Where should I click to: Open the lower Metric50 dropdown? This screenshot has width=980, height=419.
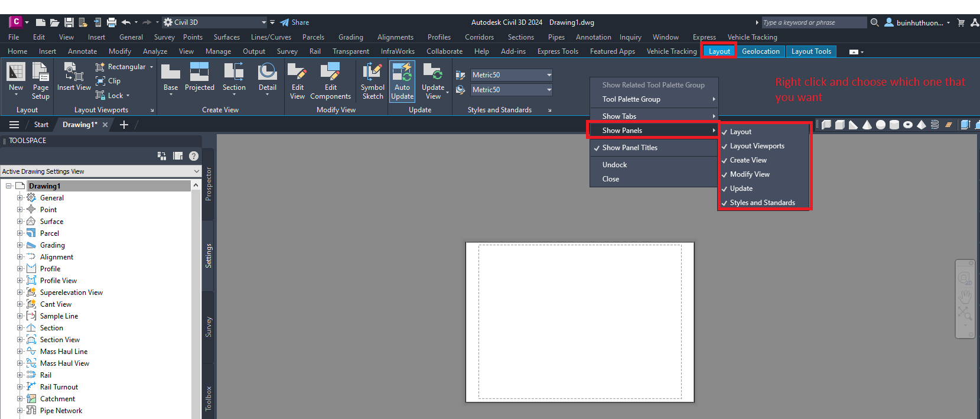coord(549,90)
